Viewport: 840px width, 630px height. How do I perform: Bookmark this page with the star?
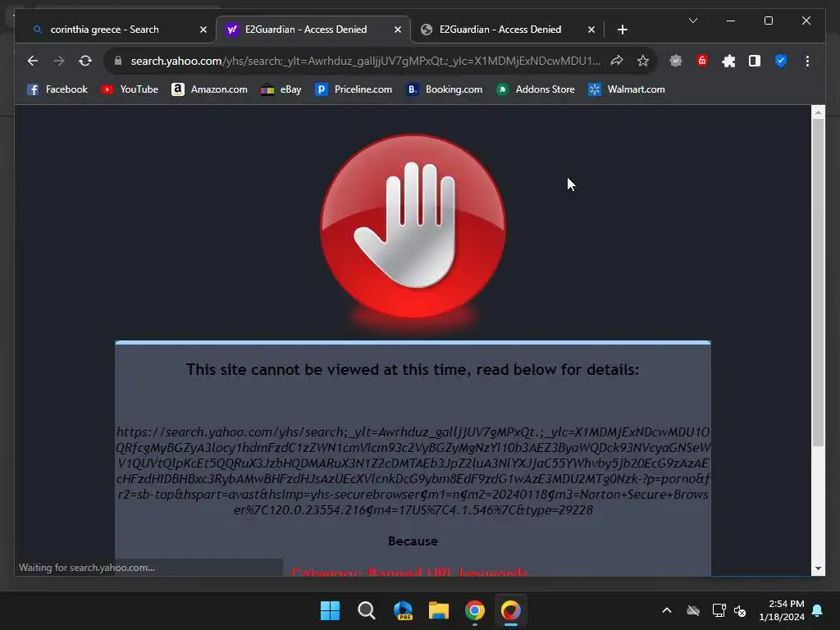(643, 61)
